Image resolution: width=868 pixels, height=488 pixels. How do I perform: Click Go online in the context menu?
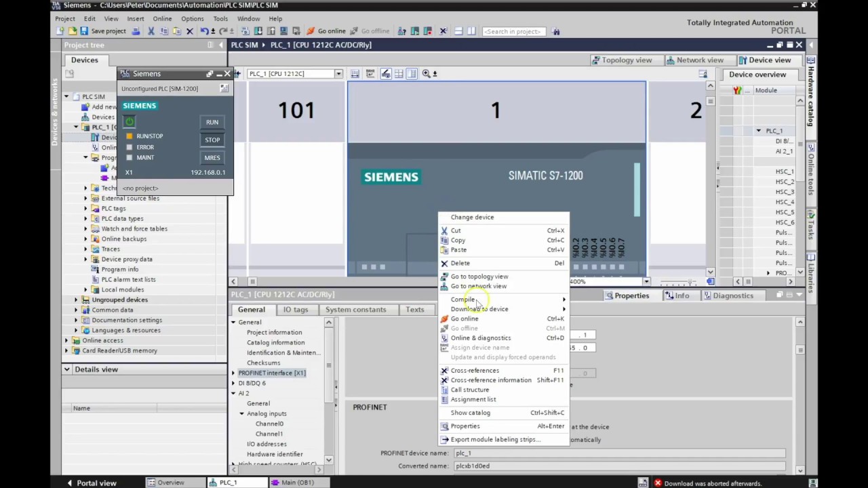click(503, 319)
